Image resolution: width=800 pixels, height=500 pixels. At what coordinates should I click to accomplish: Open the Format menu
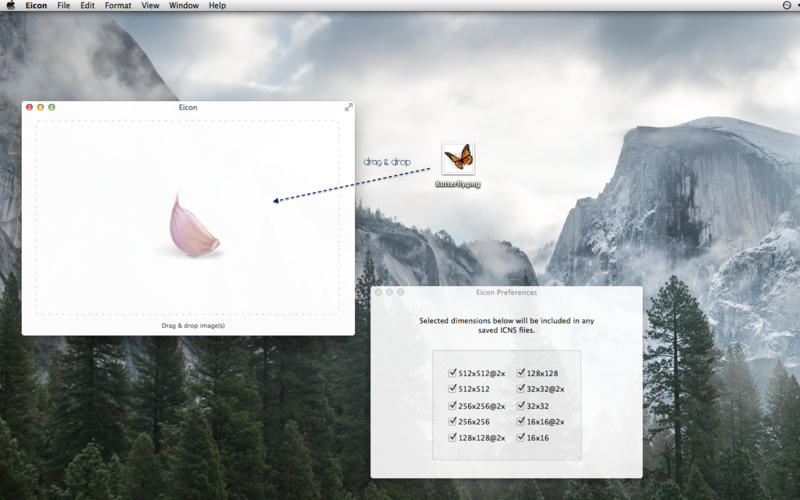[x=118, y=6]
